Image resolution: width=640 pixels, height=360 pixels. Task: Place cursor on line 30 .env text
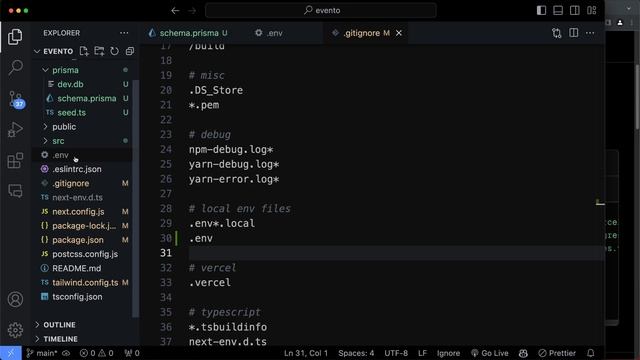click(x=200, y=238)
